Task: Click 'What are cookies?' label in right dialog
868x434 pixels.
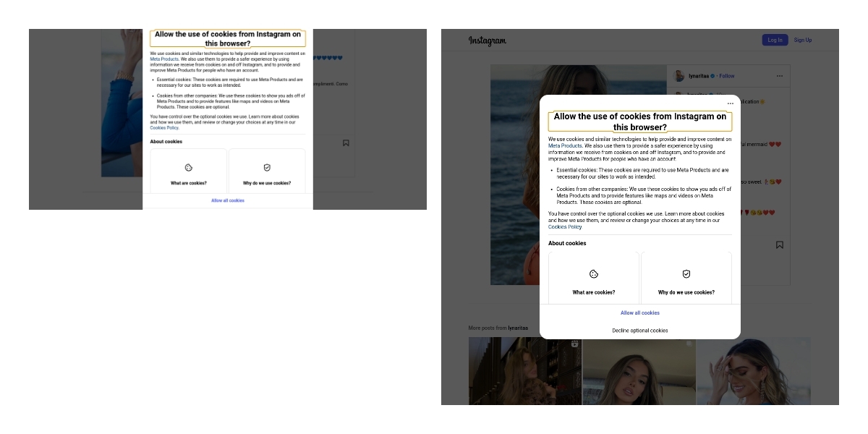Action: 594,293
